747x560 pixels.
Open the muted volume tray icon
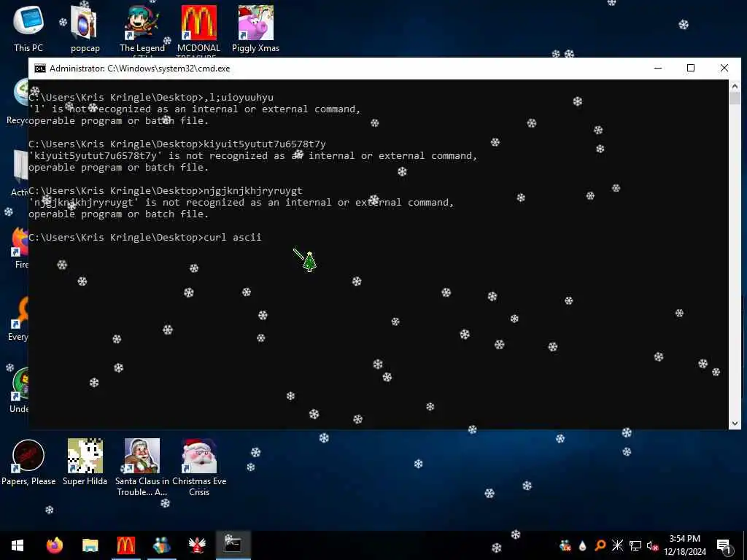click(x=652, y=545)
